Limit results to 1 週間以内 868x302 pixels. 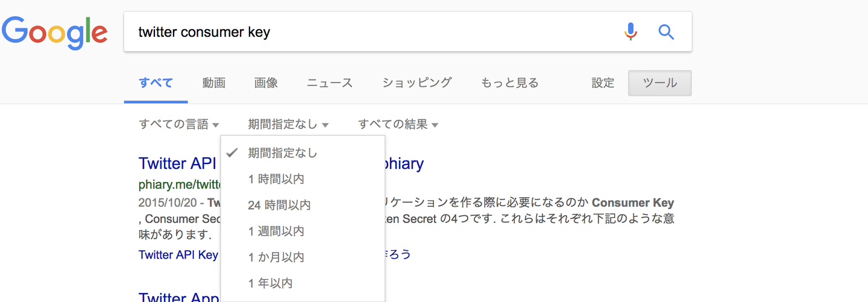[276, 231]
